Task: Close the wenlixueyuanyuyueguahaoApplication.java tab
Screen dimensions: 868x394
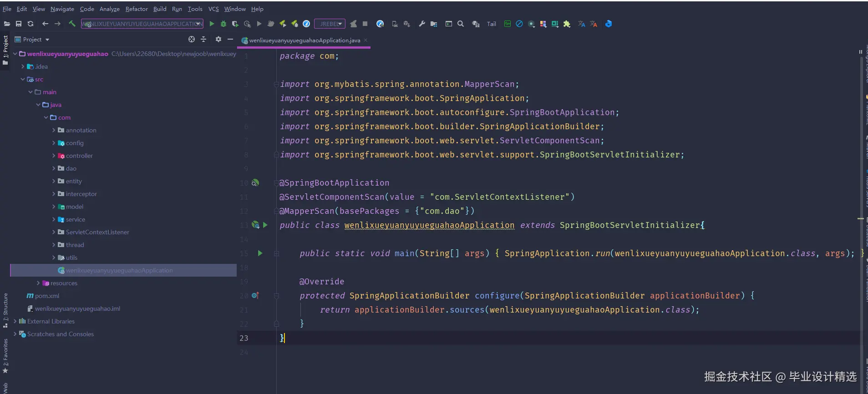Action: click(x=365, y=40)
